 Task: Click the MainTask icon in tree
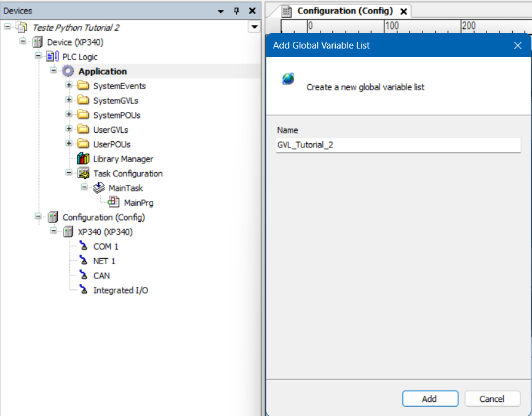(x=98, y=188)
